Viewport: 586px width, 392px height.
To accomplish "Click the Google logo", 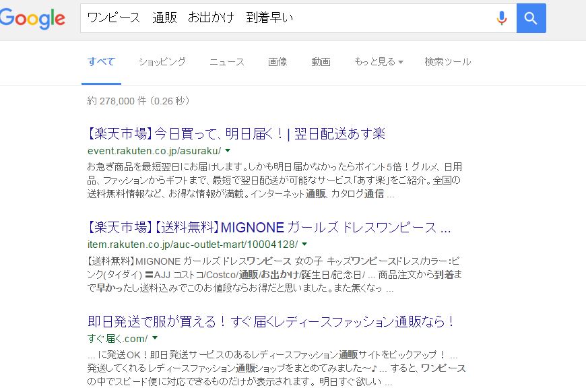I will (32, 18).
